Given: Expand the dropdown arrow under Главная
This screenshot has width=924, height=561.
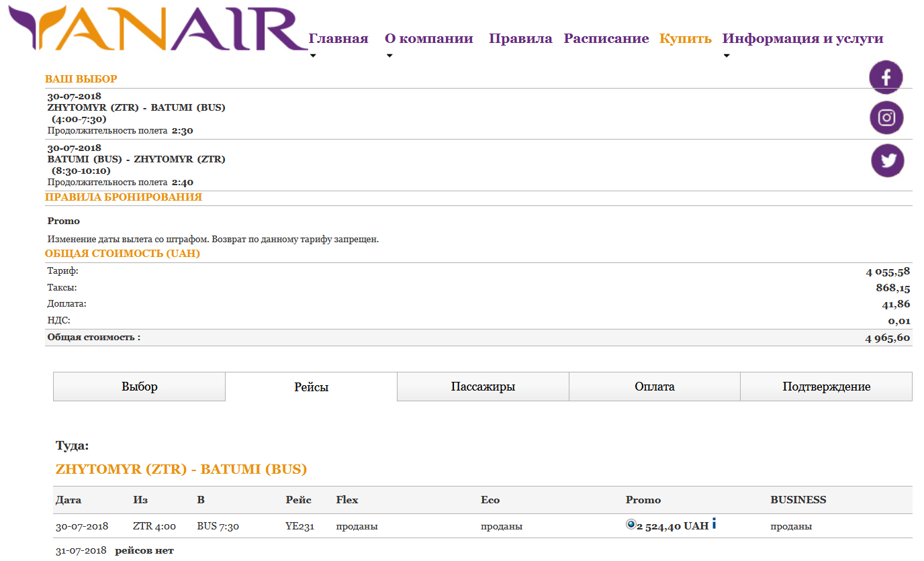Looking at the screenshot, I should 313,56.
